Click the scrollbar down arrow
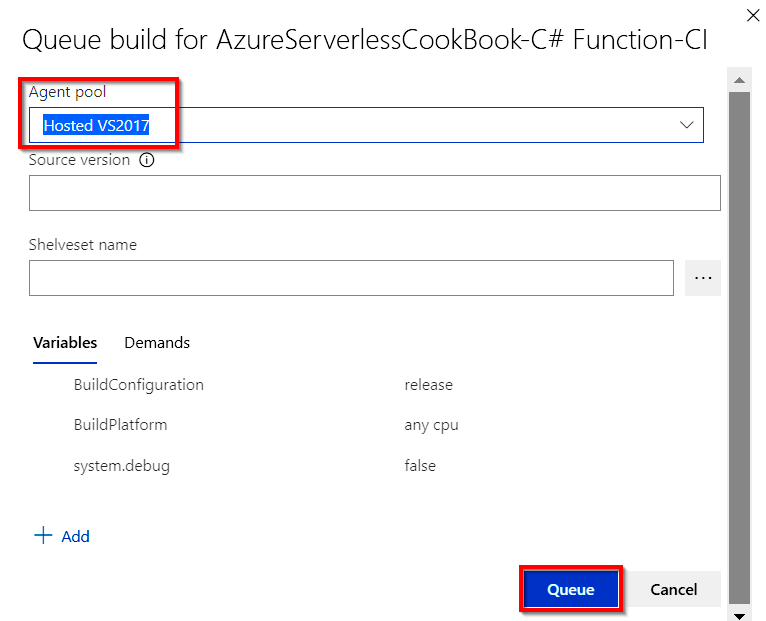This screenshot has width=766, height=621. tap(740, 614)
